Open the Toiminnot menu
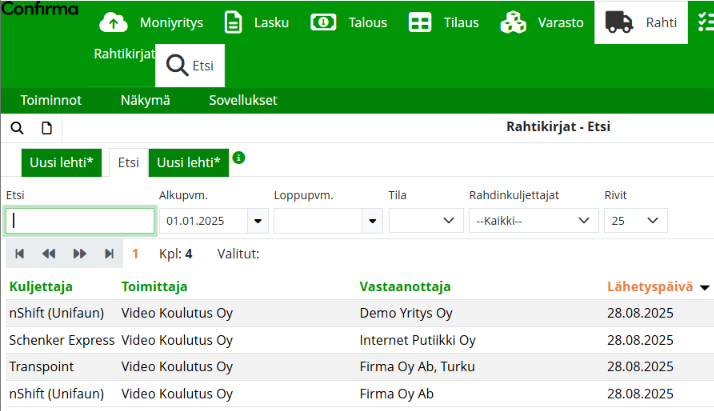 pyautogui.click(x=50, y=100)
